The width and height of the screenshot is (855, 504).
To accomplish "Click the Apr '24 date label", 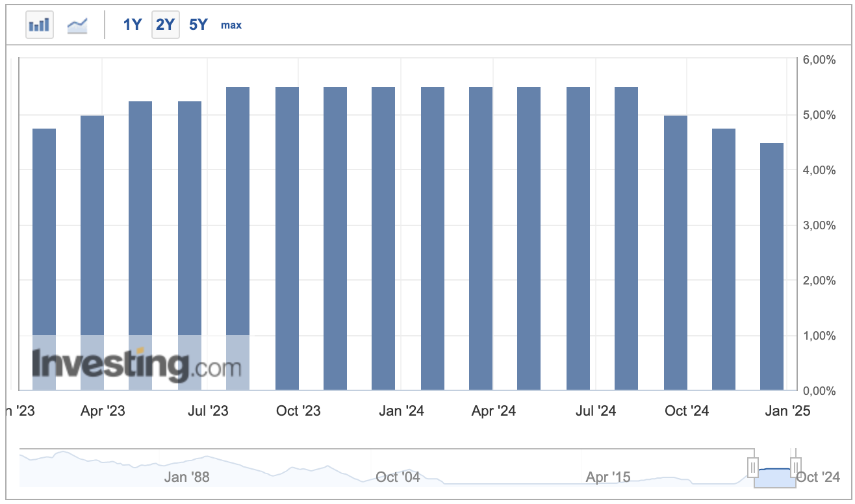I will [x=494, y=411].
